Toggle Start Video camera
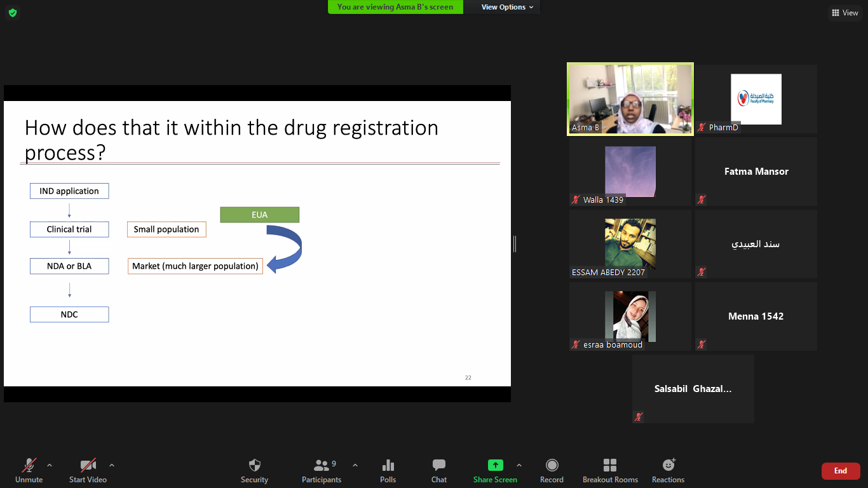Image resolution: width=868 pixels, height=488 pixels. 88,466
